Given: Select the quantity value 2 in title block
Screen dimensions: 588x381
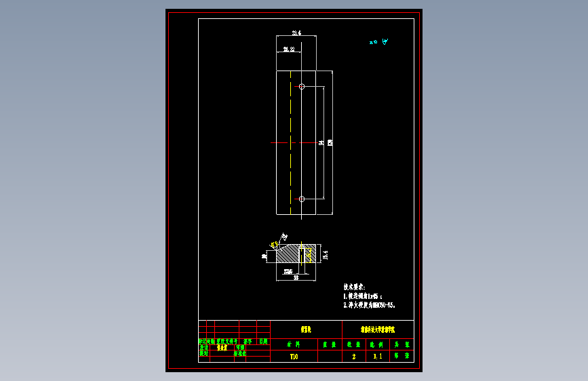Looking at the screenshot, I should pyautogui.click(x=353, y=357).
